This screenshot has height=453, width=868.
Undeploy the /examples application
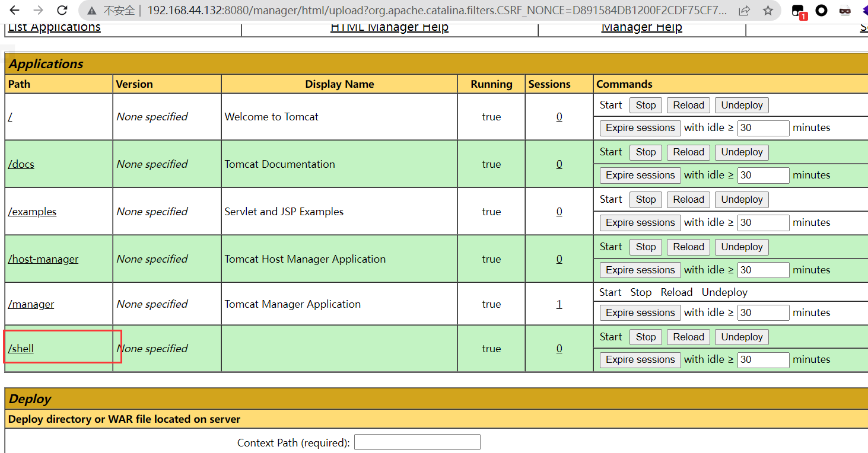coord(742,199)
